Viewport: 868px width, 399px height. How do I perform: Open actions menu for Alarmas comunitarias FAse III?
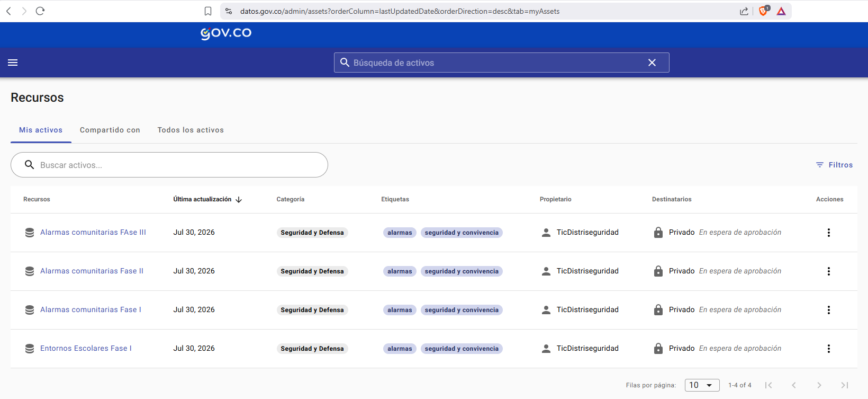(x=829, y=233)
